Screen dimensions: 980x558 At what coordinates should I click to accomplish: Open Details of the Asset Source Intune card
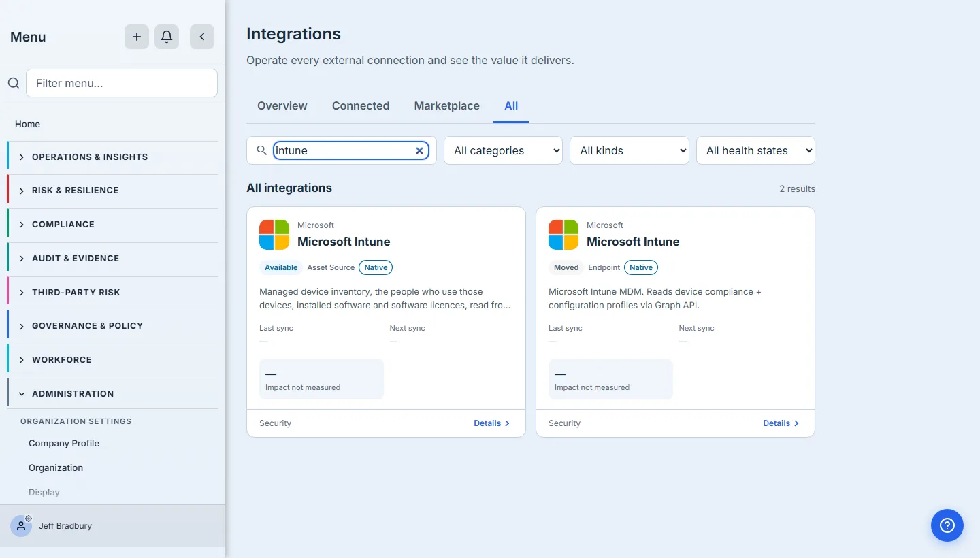(x=492, y=423)
